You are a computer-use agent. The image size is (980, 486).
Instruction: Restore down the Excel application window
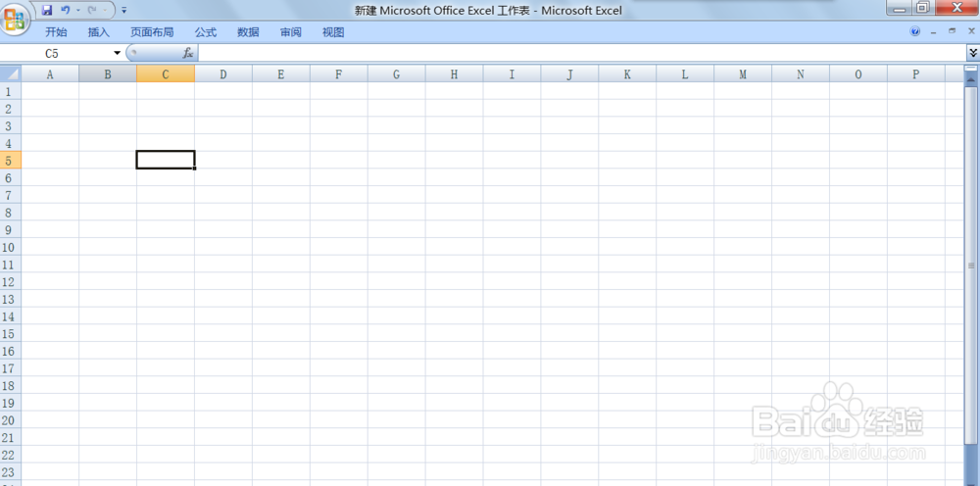point(923,8)
